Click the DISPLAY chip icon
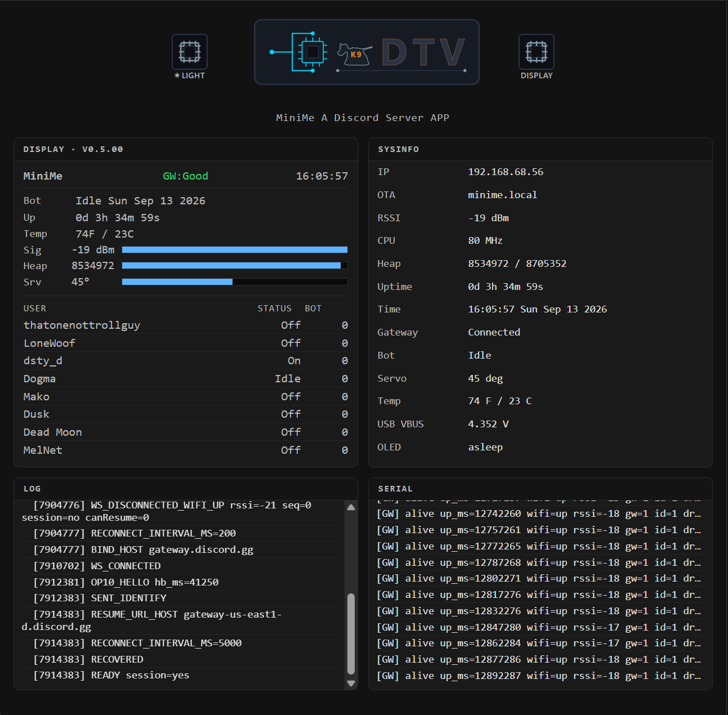The image size is (728, 715). pos(537,52)
